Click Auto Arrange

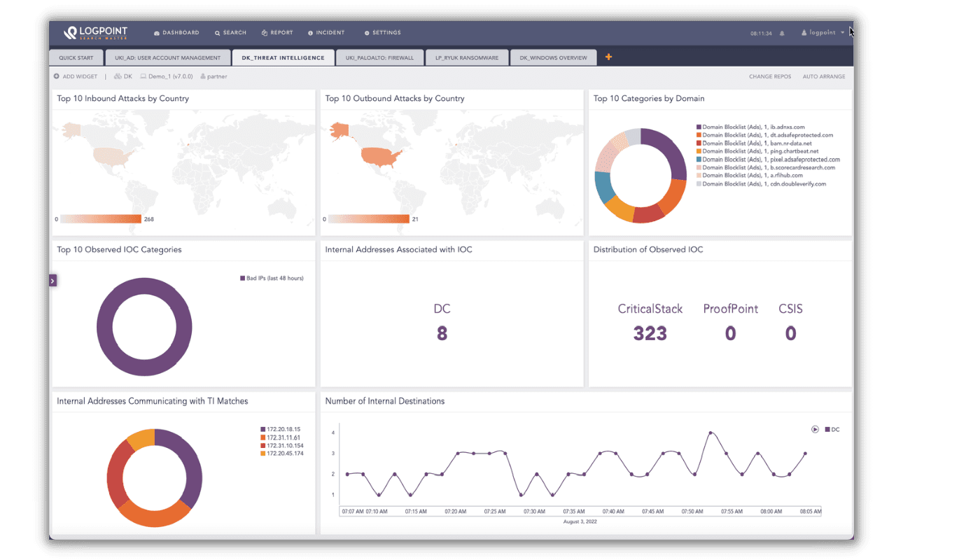point(824,76)
